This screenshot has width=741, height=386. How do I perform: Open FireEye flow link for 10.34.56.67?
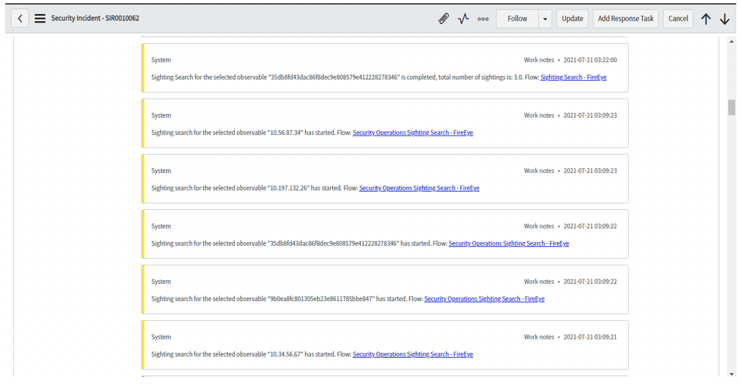coord(413,354)
